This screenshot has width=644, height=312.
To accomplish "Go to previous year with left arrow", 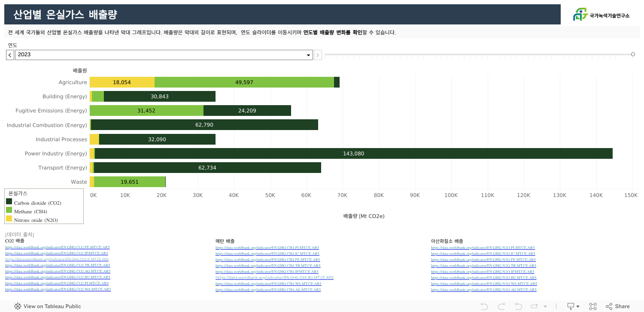I will [x=10, y=55].
